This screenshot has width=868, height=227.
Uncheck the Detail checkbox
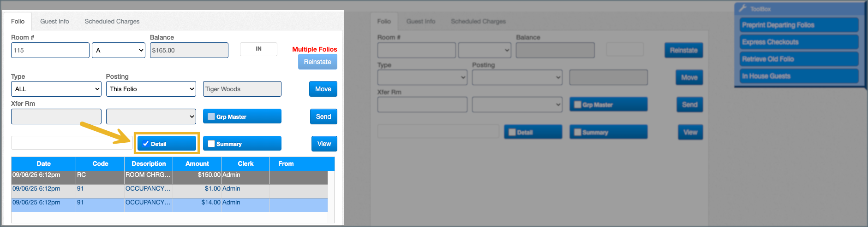[146, 144]
